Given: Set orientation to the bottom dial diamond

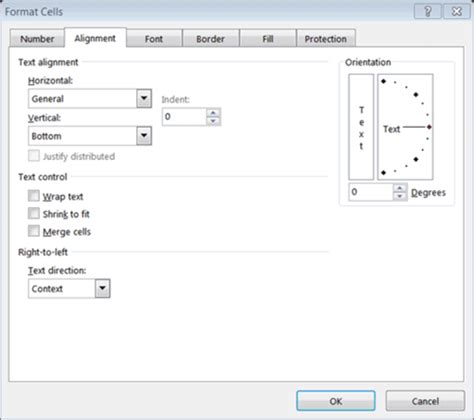Looking at the screenshot, I should point(384,173).
